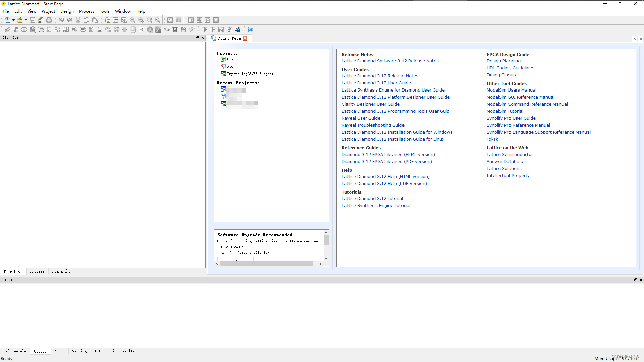Viewport: 644px width, 362px height.
Task: Select the Cut icon in the toolbar
Action: (78, 20)
